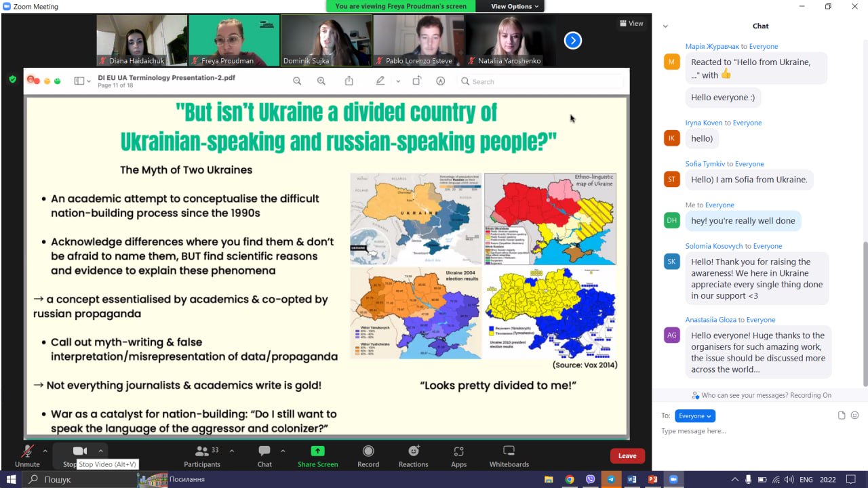Viewport: 868px width, 488px height.
Task: Expand the markup tools chevron in PDF toolbar
Action: [397, 81]
